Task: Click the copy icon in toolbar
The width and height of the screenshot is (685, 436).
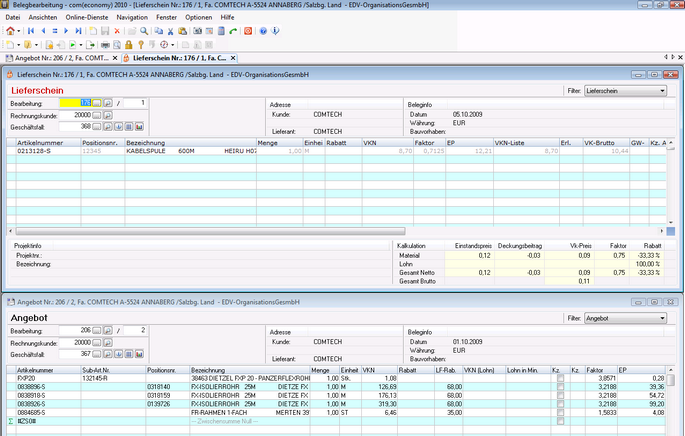Action: [159, 31]
